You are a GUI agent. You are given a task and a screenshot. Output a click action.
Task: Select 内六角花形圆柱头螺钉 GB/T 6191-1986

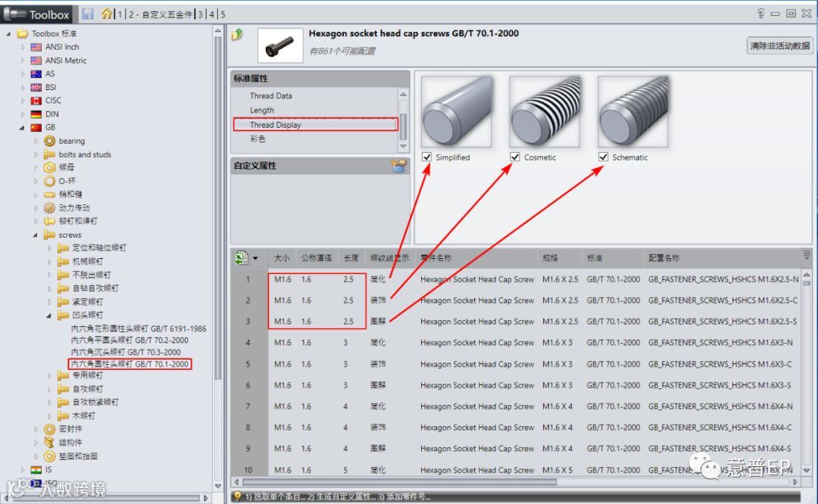[x=139, y=329]
